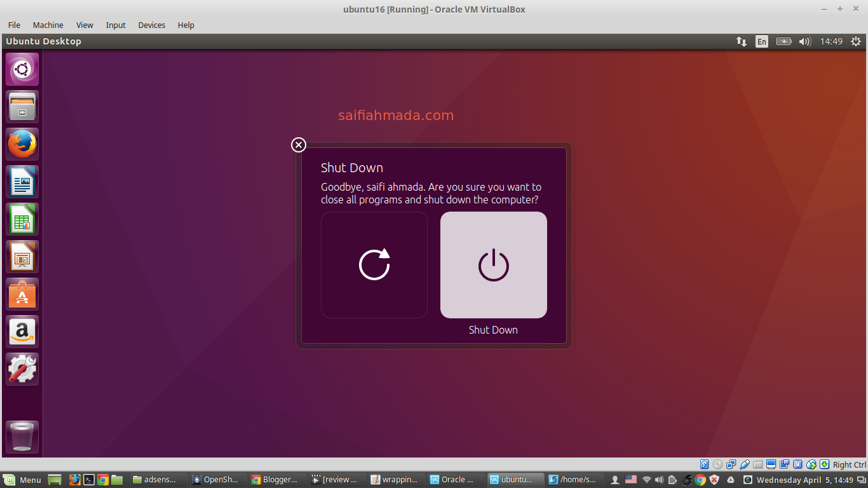868x488 pixels.
Task: Click the Right Ctrl host key label
Action: coord(850,464)
